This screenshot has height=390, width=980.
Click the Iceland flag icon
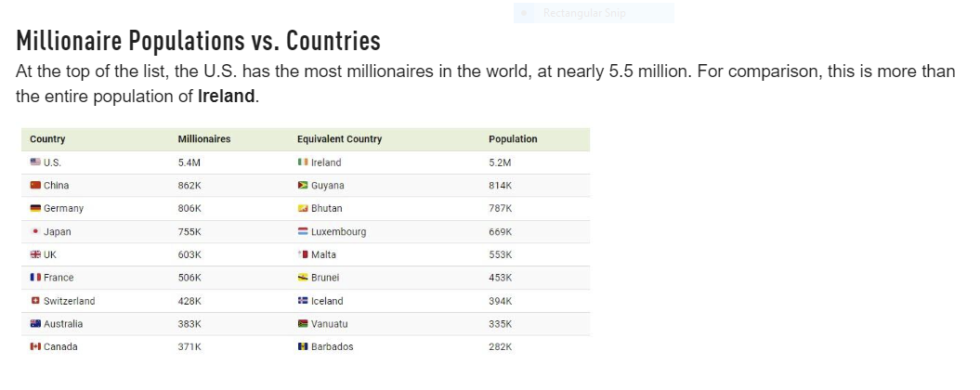pyautogui.click(x=303, y=301)
